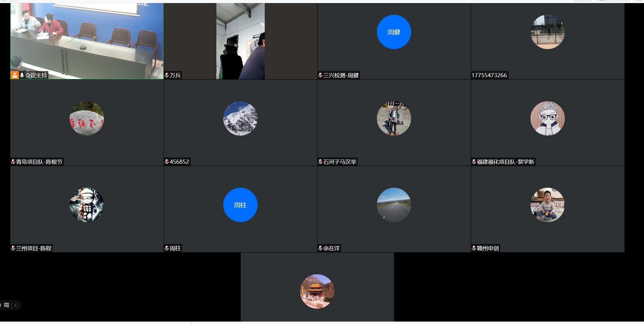This screenshot has width=644, height=324.
Task: Click the muted mic icon beside 三兴检测-周健
Action: pyautogui.click(x=320, y=75)
